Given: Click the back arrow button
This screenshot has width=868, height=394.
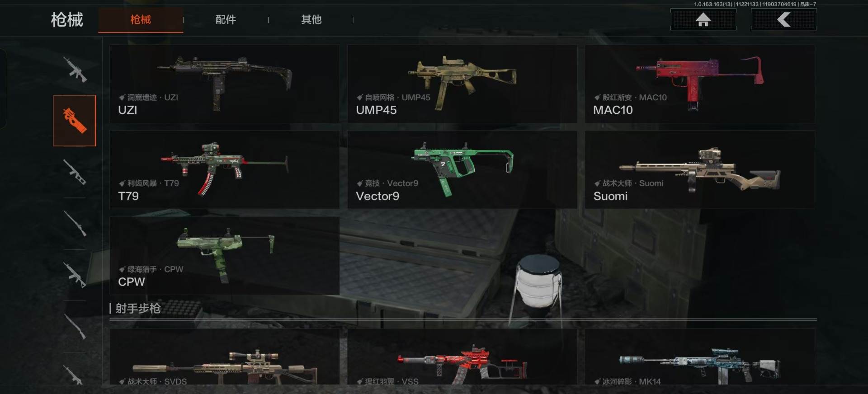Looking at the screenshot, I should click(x=783, y=19).
